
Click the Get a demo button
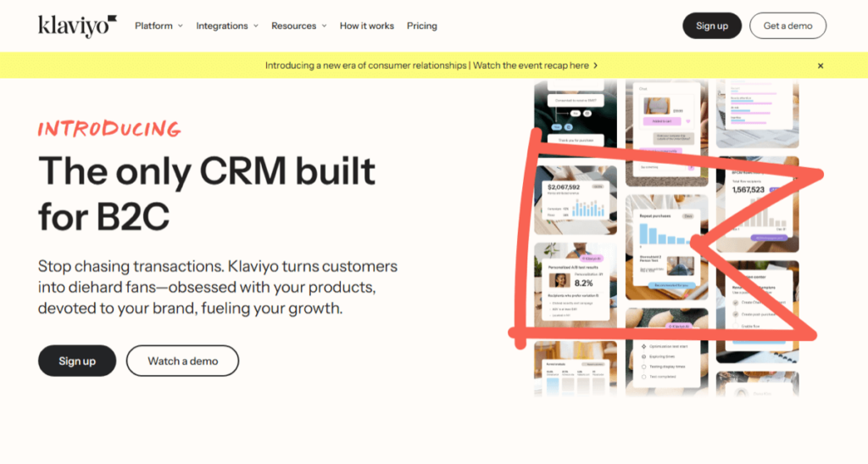pyautogui.click(x=787, y=25)
